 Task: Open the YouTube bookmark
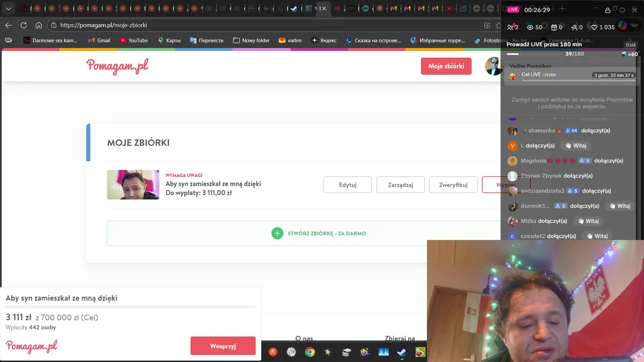134,40
